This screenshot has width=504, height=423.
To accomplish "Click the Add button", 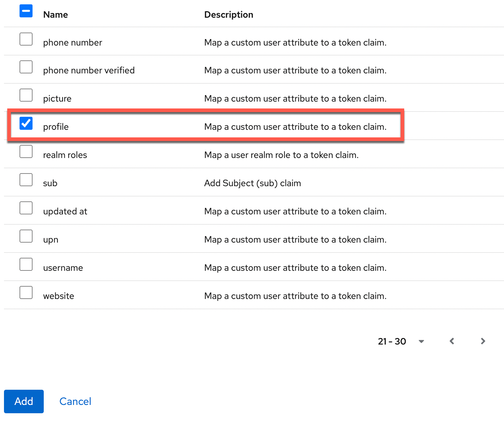I will pyautogui.click(x=24, y=401).
